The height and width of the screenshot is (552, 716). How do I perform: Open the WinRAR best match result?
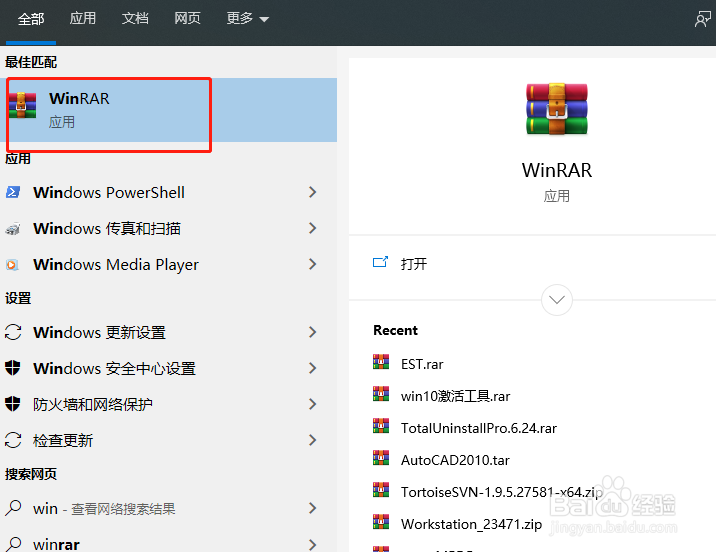tap(168, 110)
